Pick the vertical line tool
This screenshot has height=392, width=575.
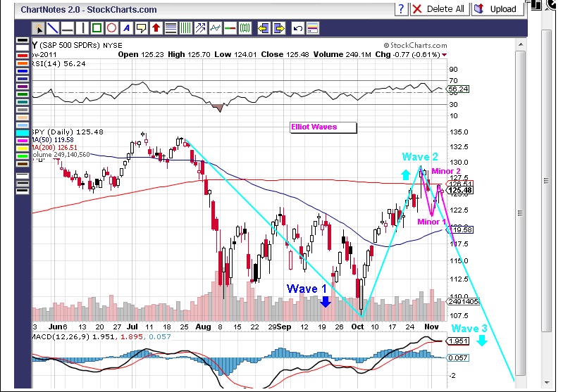click(82, 28)
